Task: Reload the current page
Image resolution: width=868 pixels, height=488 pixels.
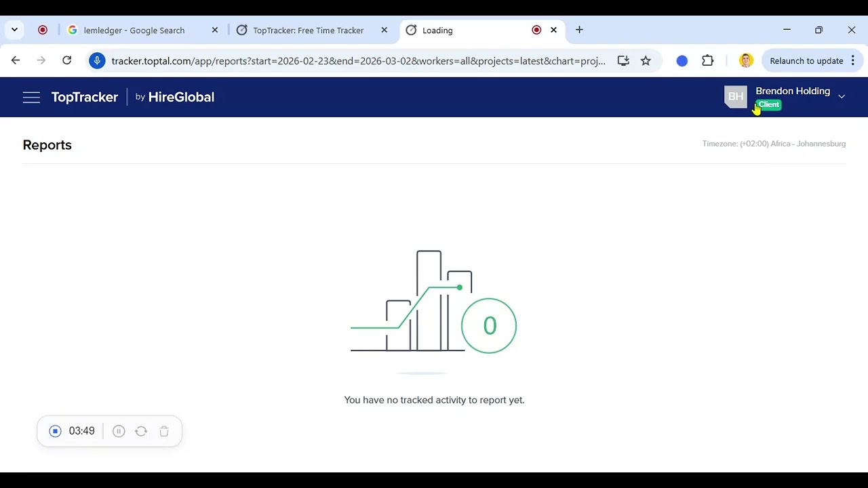Action: (x=66, y=61)
